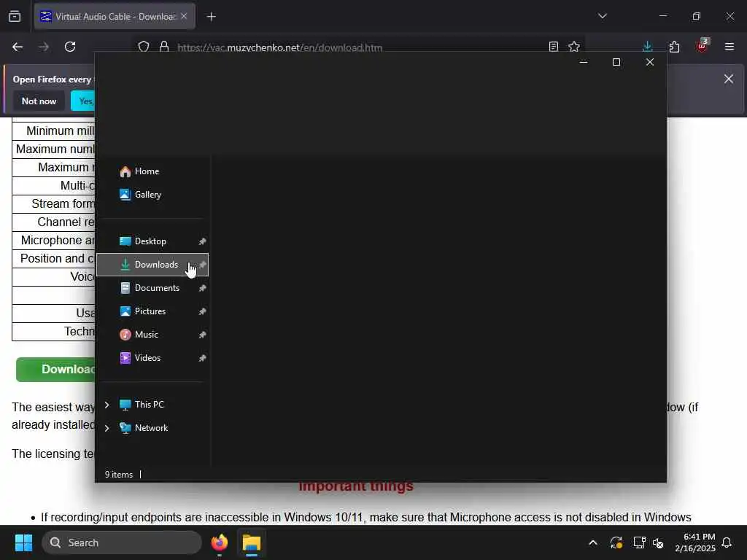List all Firefox tabs dropdown
Screen dimensions: 747x560
[602, 16]
